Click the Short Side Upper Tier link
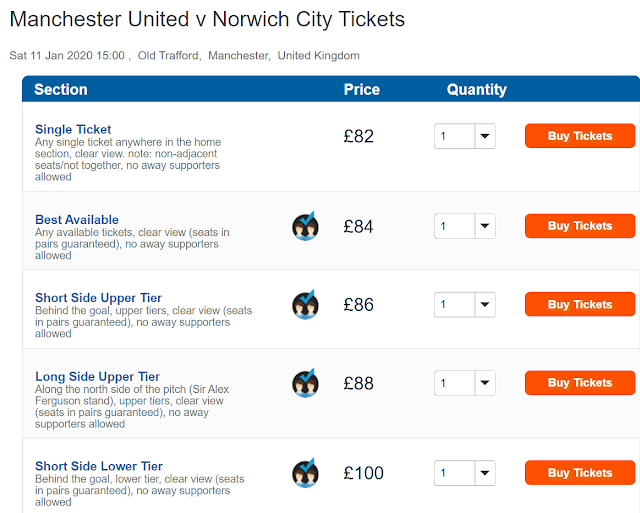Image resolution: width=640 pixels, height=513 pixels. [98, 298]
